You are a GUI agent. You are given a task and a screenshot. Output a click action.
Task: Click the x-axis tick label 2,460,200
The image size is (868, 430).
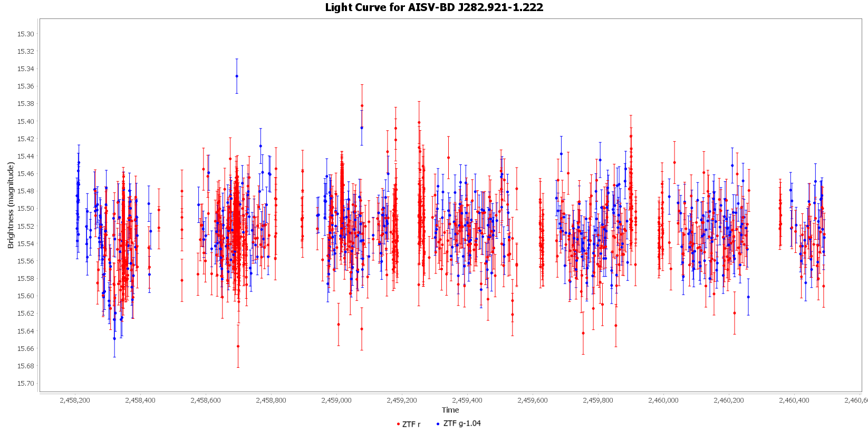pos(729,400)
